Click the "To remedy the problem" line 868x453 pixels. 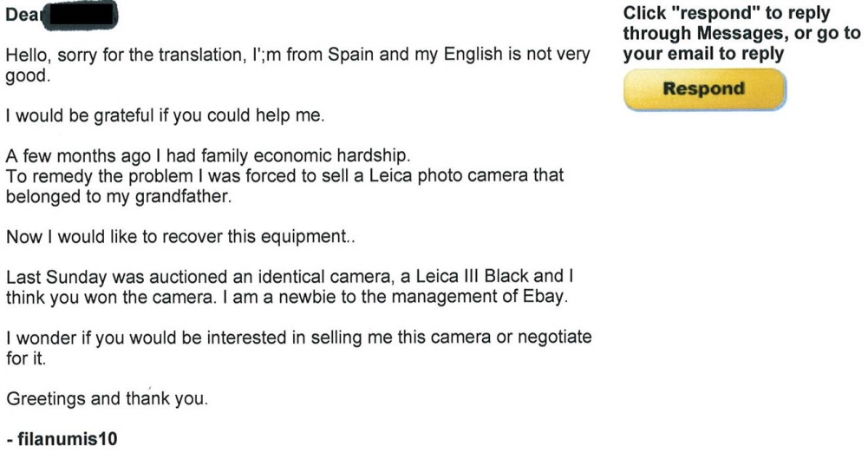click(x=284, y=175)
